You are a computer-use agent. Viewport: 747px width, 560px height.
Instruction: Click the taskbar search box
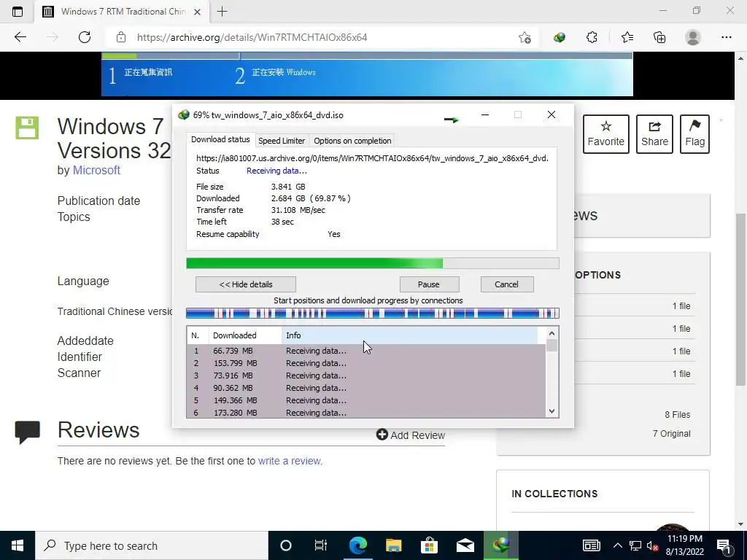coord(152,545)
